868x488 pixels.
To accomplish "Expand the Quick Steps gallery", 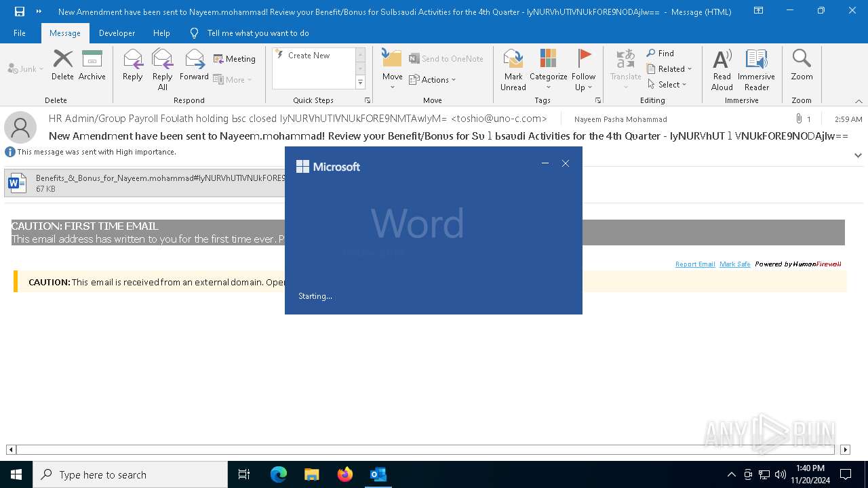I will click(360, 83).
